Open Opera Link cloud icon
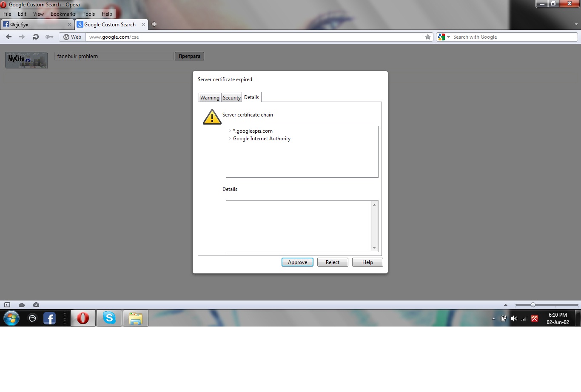This screenshot has height=392, width=581. pos(22,305)
